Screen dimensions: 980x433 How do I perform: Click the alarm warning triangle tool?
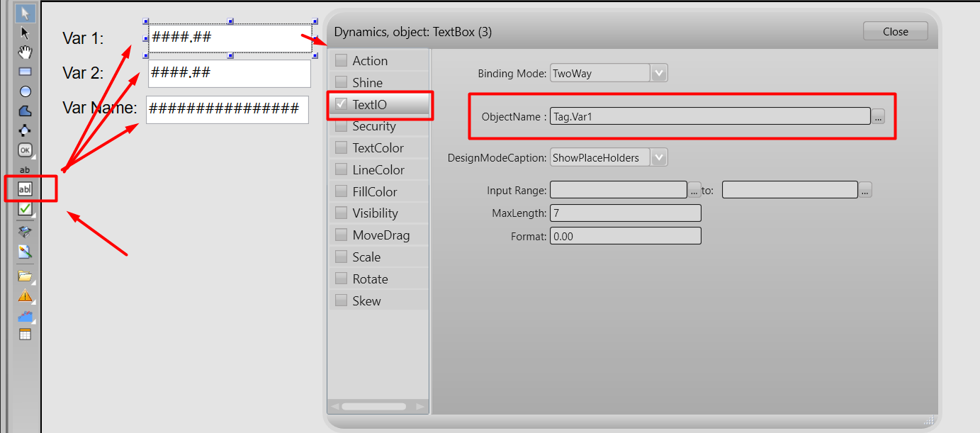(26, 296)
